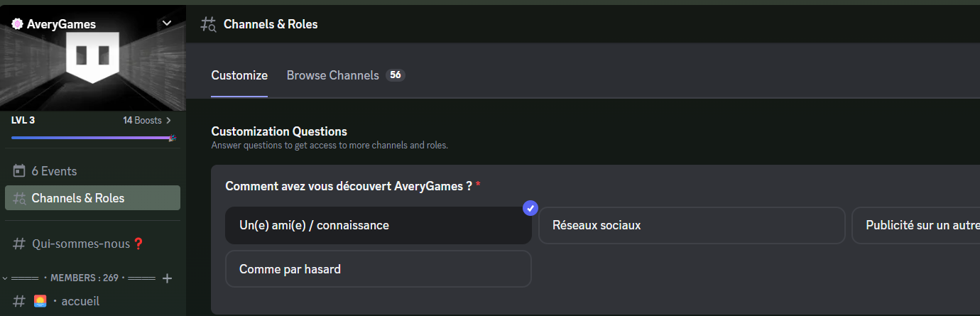Click the server boost progress bar
This screenshot has height=316, width=980.
click(x=91, y=137)
